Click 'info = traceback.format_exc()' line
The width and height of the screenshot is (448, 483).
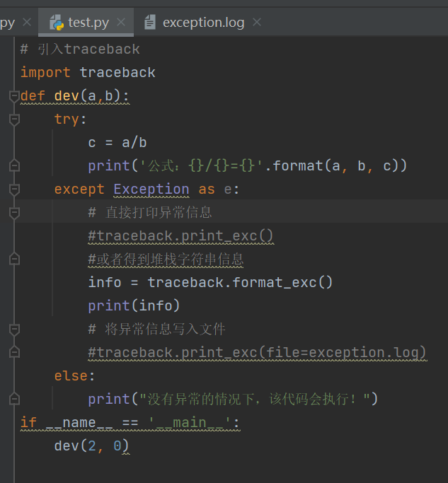210,282
